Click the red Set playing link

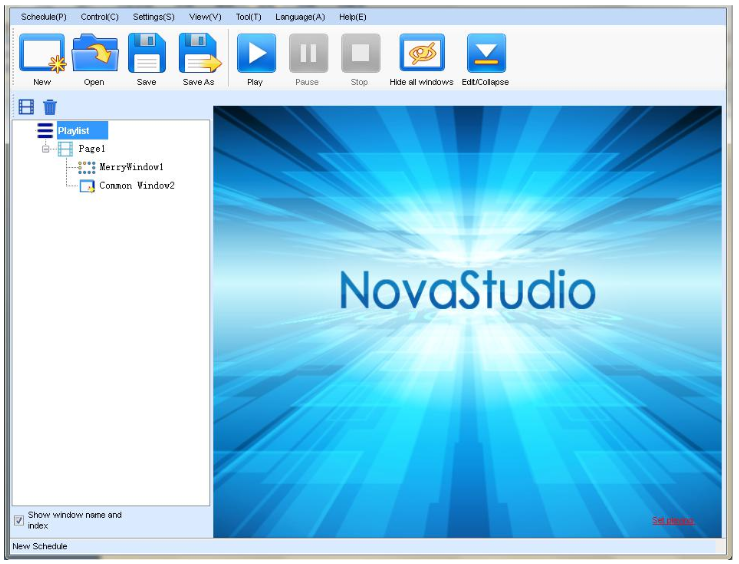(673, 520)
